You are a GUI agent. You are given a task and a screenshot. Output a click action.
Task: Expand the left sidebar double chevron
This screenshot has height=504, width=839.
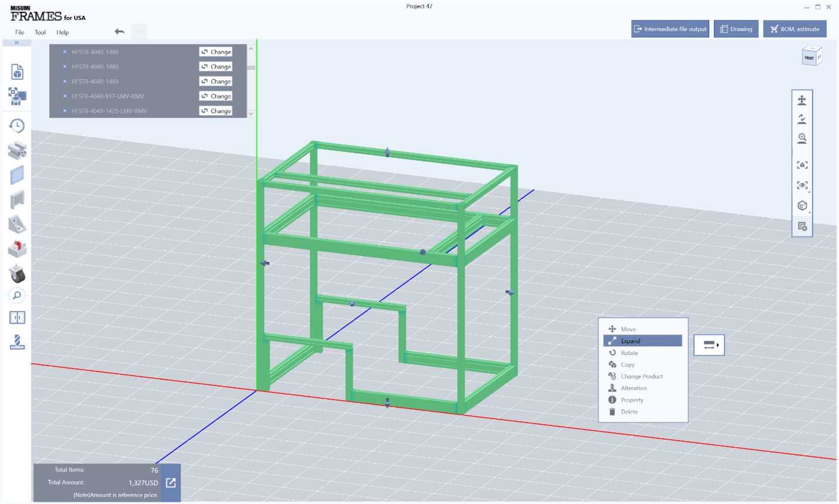tap(16, 43)
